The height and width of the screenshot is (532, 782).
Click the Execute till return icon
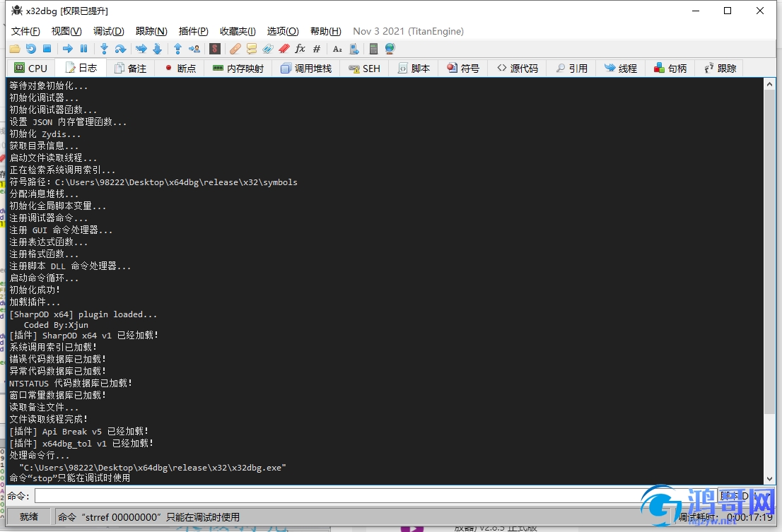178,49
